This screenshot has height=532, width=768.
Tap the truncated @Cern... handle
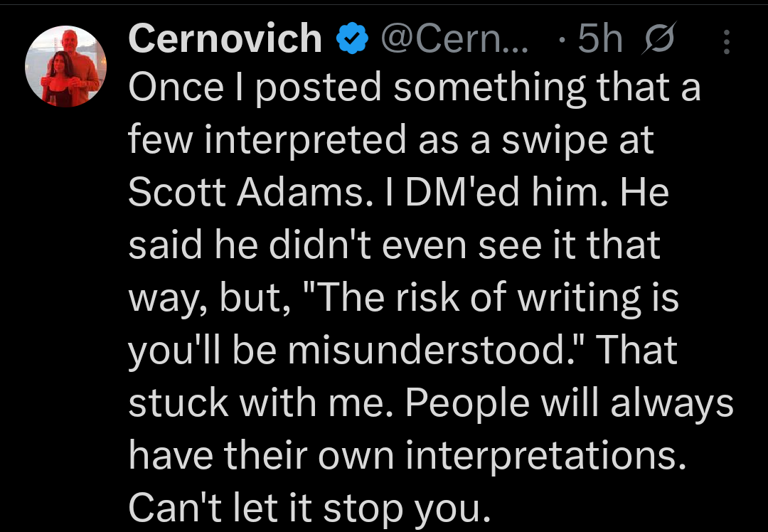point(455,41)
